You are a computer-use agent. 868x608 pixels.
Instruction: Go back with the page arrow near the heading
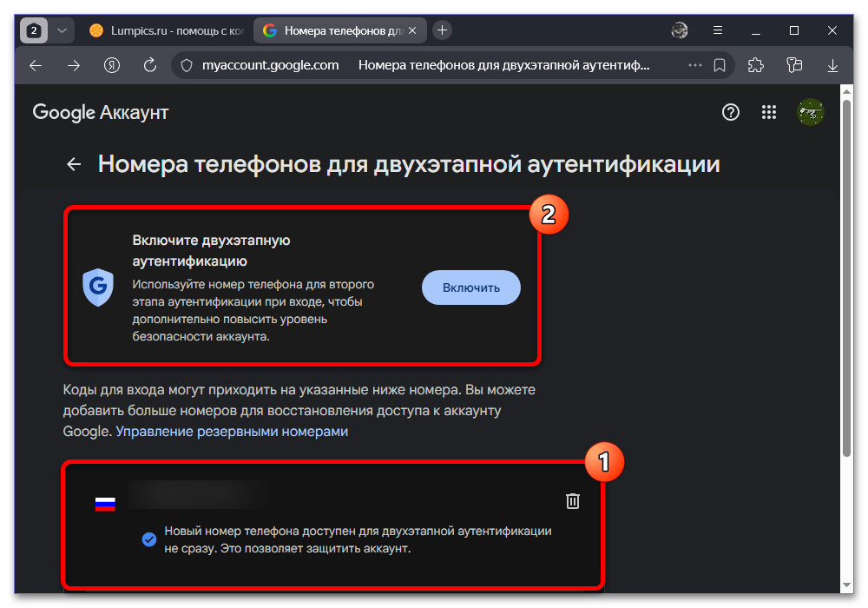[x=74, y=164]
